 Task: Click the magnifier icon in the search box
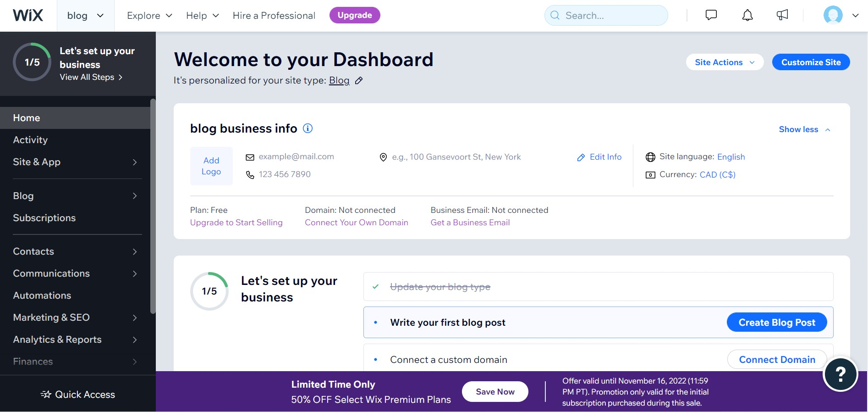pos(555,16)
